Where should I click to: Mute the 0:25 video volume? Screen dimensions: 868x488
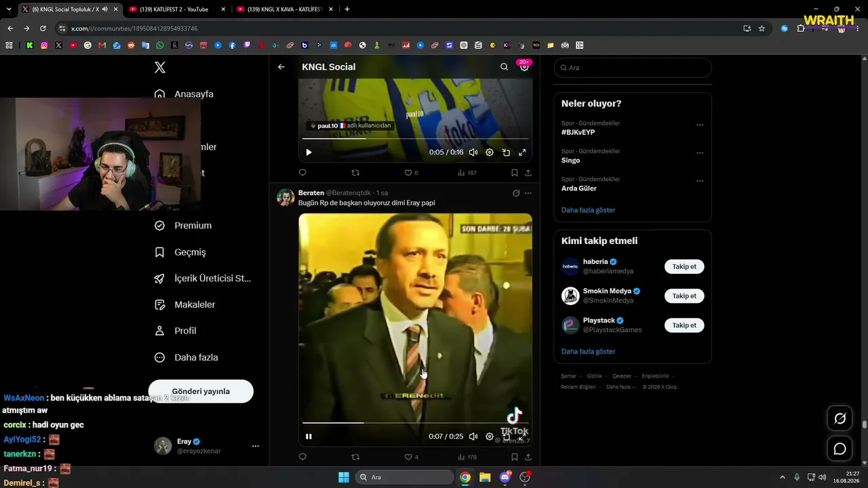point(473,436)
